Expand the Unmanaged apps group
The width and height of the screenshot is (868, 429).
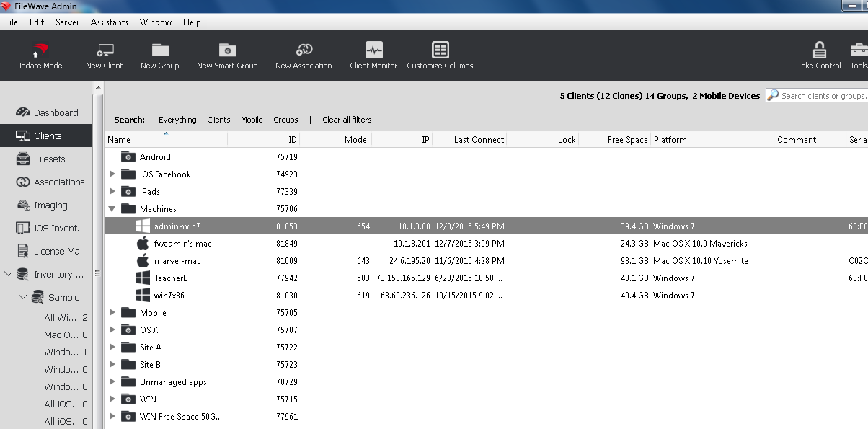tap(112, 381)
